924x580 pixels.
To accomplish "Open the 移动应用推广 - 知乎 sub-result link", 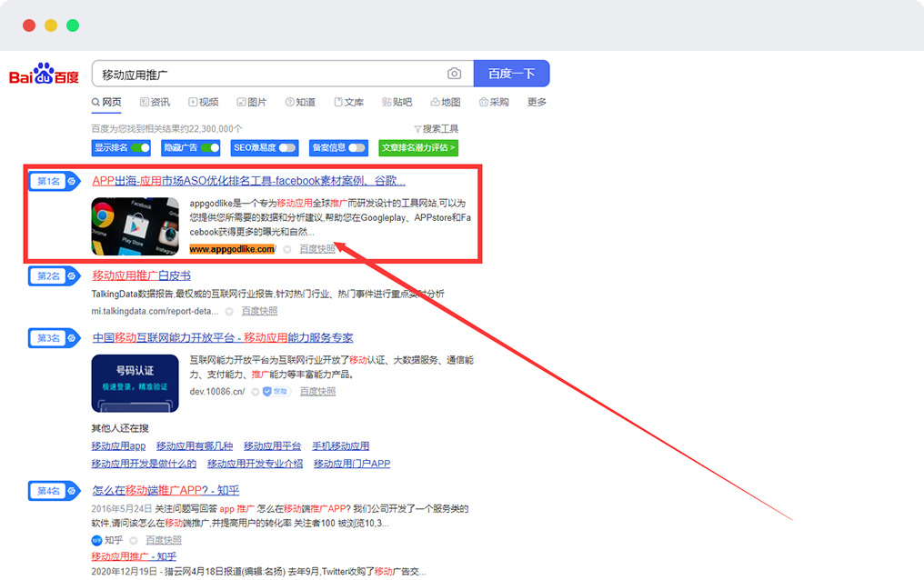I will point(134,556).
